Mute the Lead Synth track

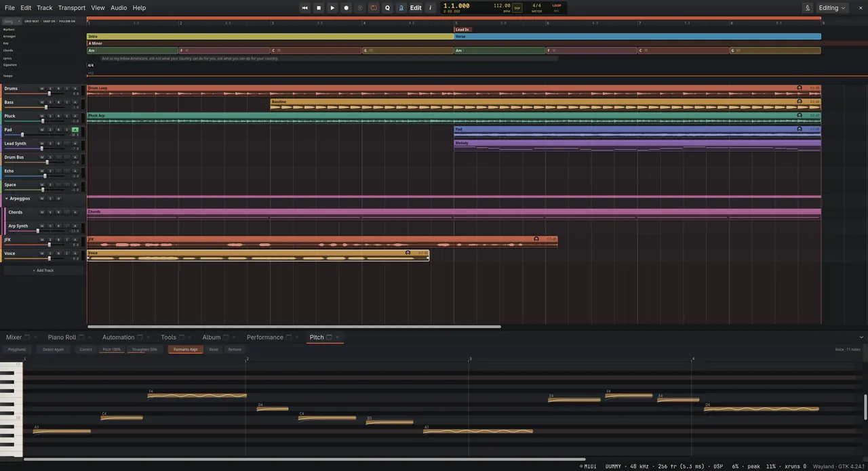42,144
